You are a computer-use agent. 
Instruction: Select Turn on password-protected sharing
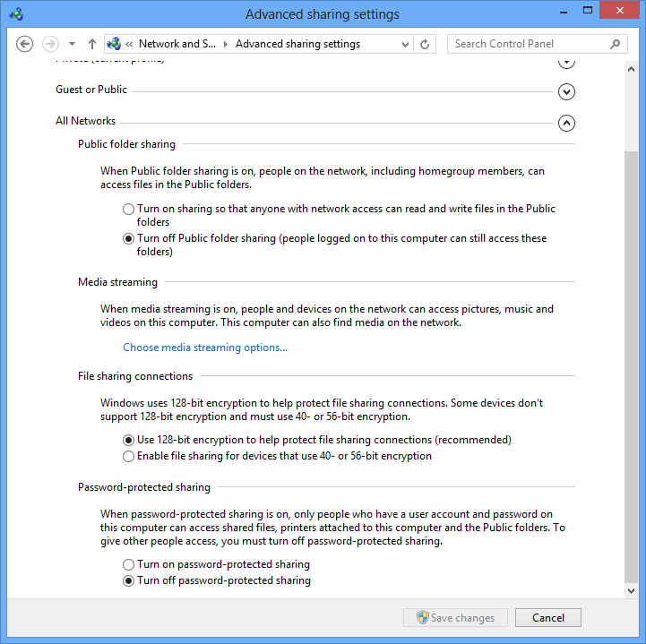[x=129, y=565]
